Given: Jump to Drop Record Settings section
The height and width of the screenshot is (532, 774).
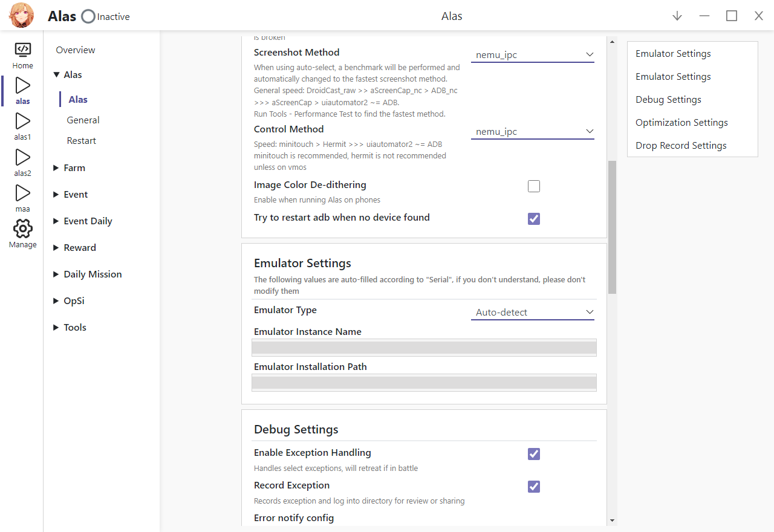Looking at the screenshot, I should click(681, 146).
